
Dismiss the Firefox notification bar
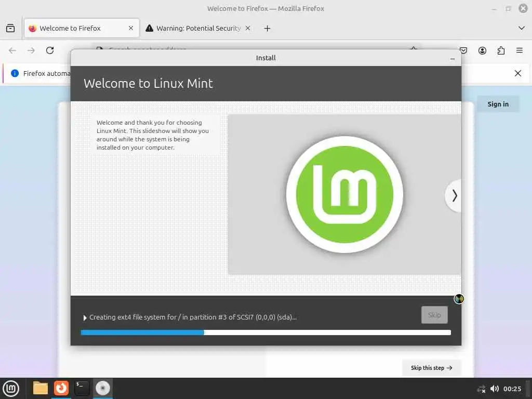518,73
